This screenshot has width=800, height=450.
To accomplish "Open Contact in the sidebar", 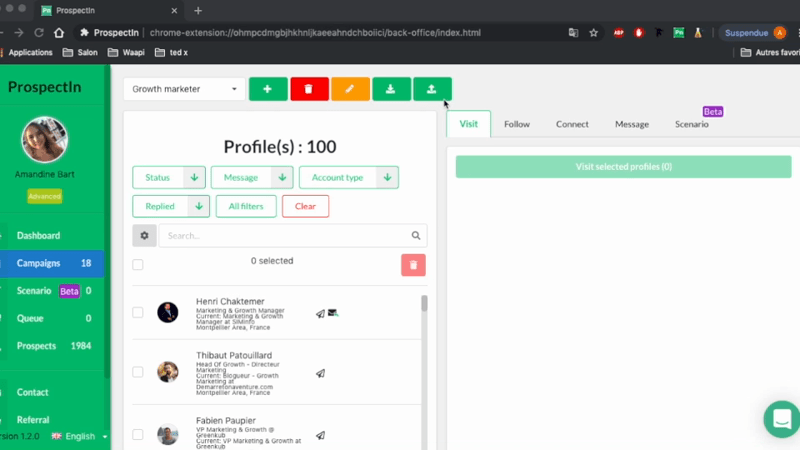I will tap(33, 392).
